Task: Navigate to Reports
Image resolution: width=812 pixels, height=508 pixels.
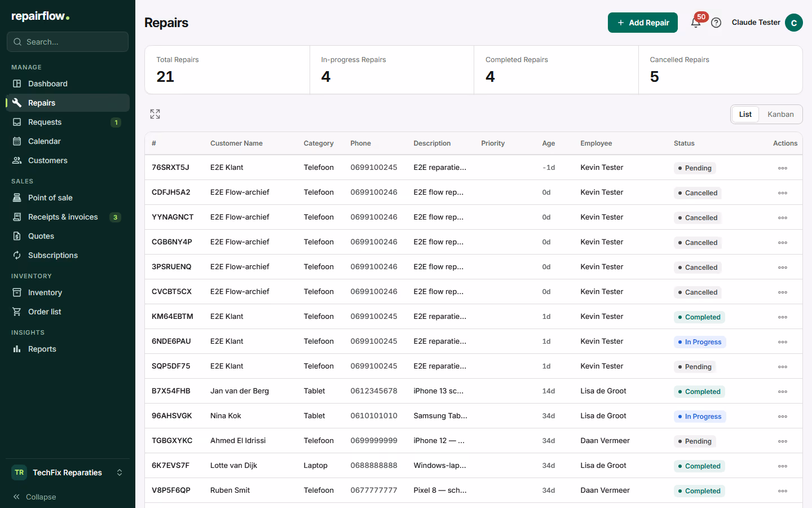Action: click(68, 349)
